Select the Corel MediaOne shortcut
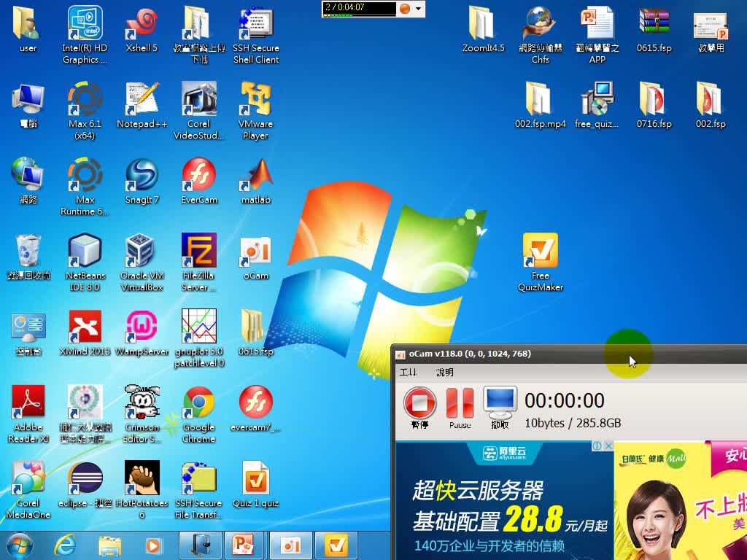Screen dimensions: 747x560 (28, 489)
